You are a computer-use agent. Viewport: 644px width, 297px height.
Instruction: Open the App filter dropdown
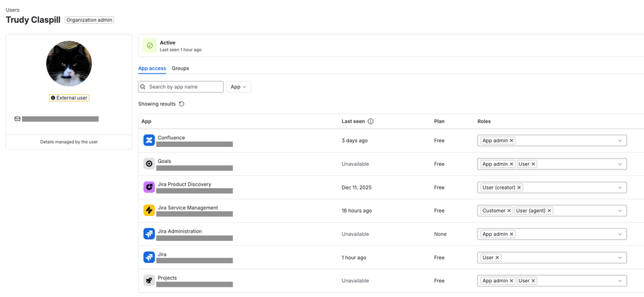point(239,87)
